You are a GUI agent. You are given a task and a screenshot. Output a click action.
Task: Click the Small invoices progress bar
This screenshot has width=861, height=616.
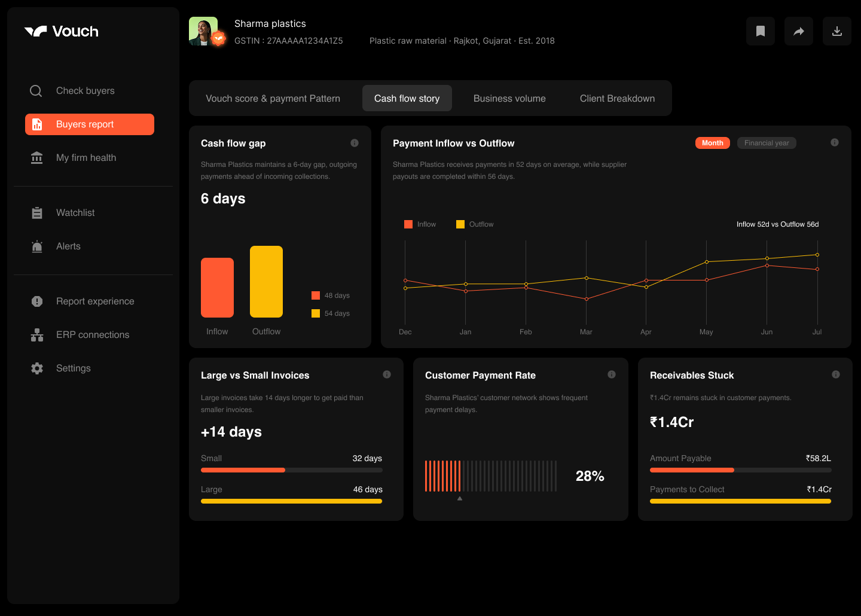pyautogui.click(x=292, y=470)
